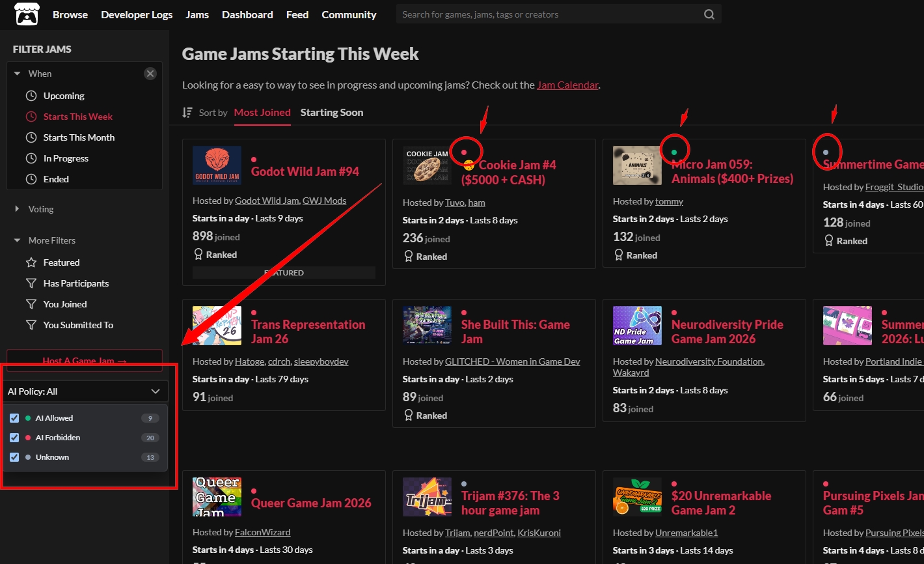Open host GLITCHED - Women in Game Dev

click(513, 361)
